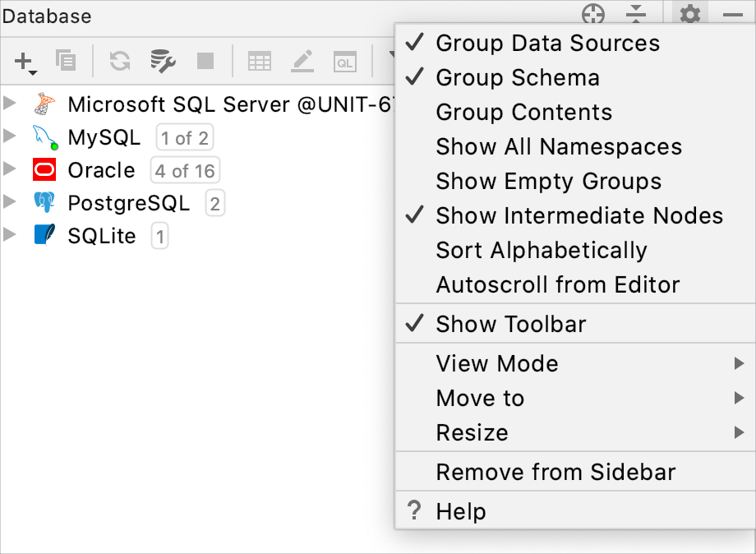Viewport: 756px width, 554px height.
Task: Click the refresh icon in toolbar
Action: (x=120, y=61)
